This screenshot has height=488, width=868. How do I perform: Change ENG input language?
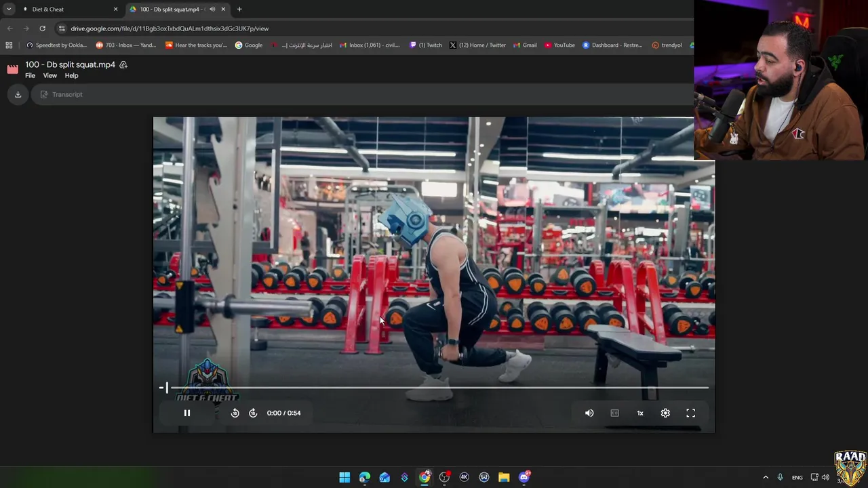pyautogui.click(x=797, y=477)
